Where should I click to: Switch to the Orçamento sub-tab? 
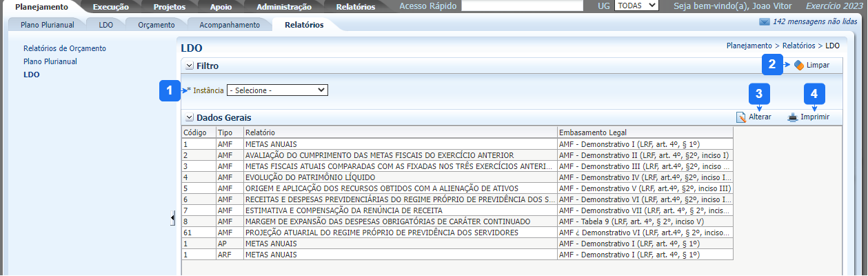pyautogui.click(x=156, y=25)
